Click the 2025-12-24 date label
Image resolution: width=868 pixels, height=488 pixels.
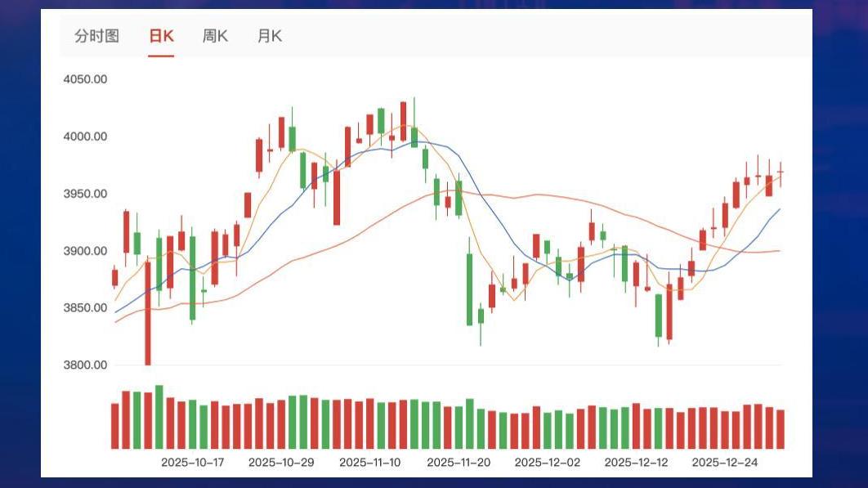(x=724, y=462)
